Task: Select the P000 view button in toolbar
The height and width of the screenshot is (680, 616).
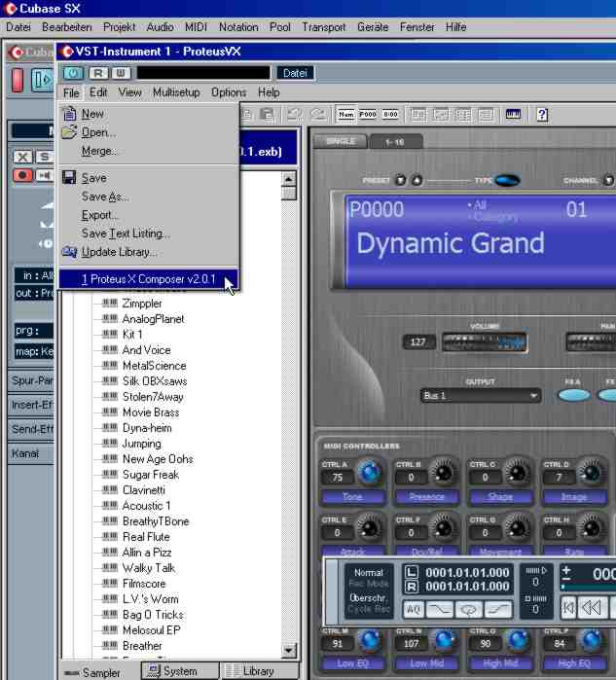Action: (x=368, y=115)
